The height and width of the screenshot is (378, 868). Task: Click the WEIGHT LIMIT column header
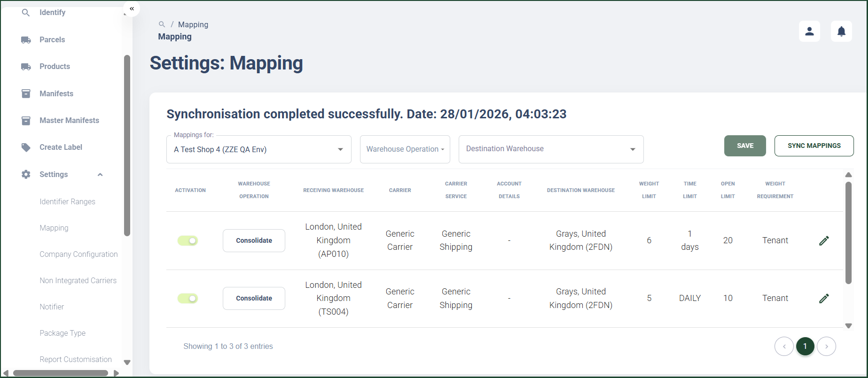(649, 190)
